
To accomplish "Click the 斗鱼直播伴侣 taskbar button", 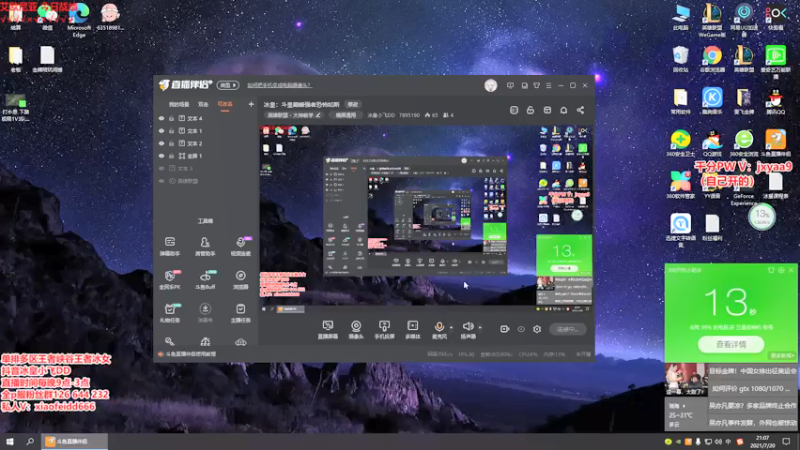I will click(74, 441).
